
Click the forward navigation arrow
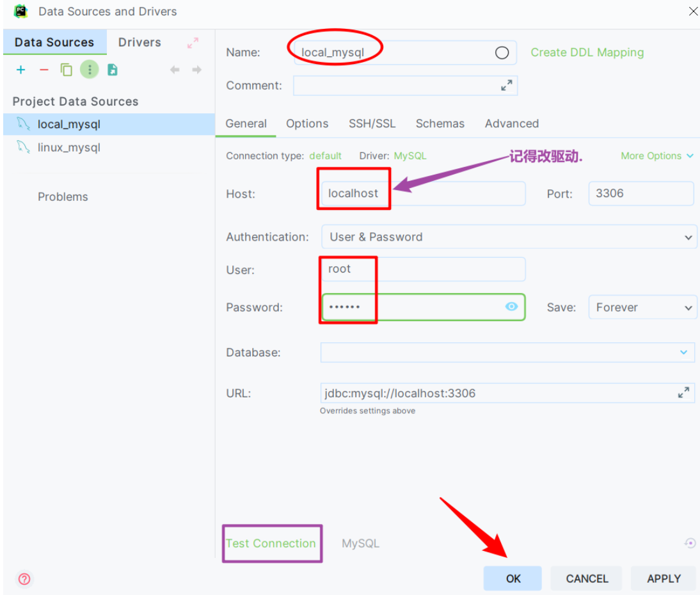pyautogui.click(x=198, y=69)
